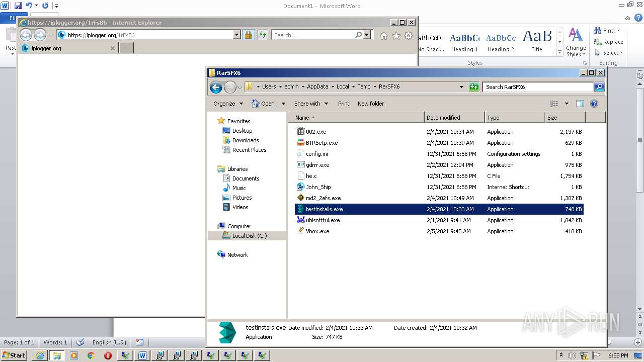Click Redo icon in Word quick access toolbar

point(45,6)
